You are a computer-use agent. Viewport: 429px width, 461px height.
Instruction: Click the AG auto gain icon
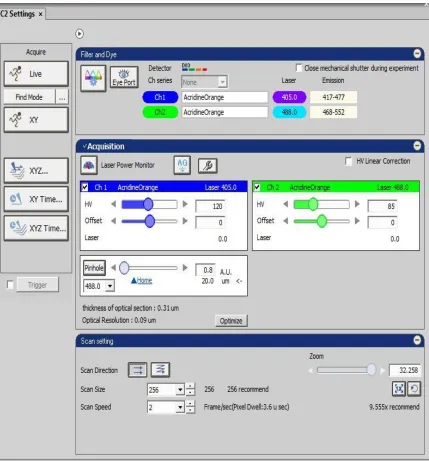pyautogui.click(x=182, y=165)
